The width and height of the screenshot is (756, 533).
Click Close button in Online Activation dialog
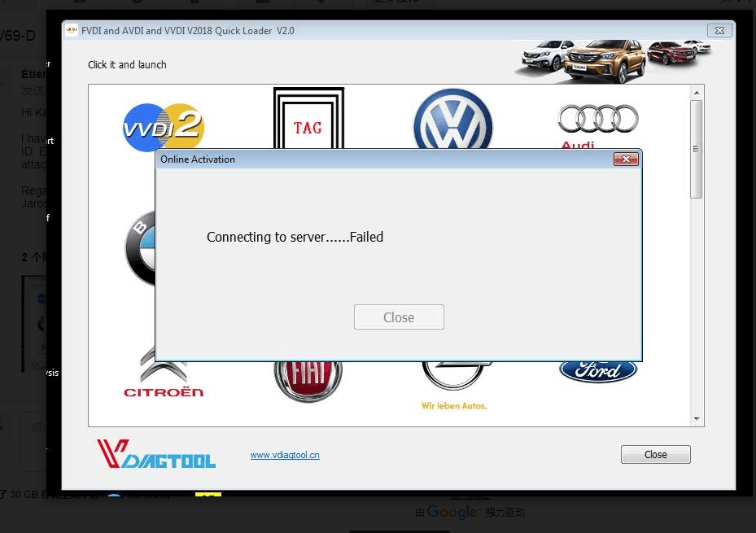point(399,317)
